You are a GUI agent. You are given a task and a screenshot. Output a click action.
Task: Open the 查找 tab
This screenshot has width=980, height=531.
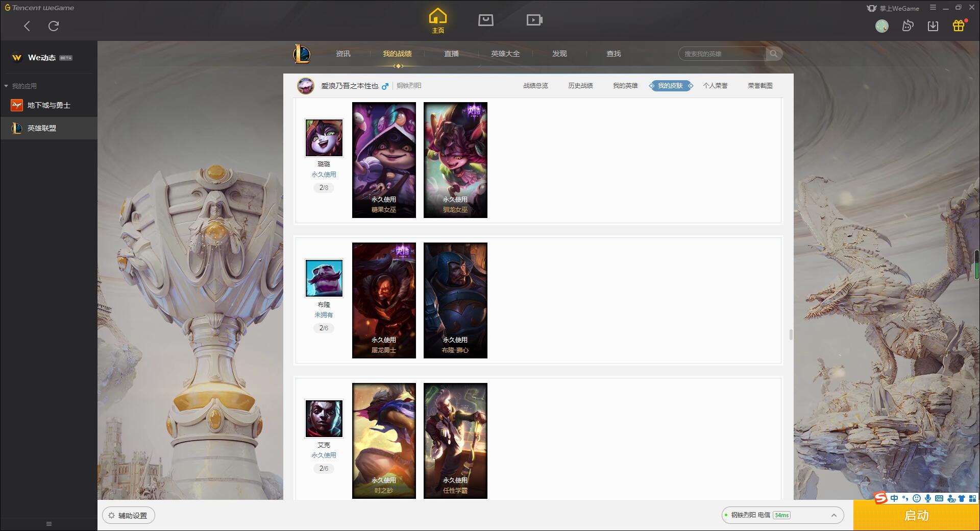click(x=614, y=54)
